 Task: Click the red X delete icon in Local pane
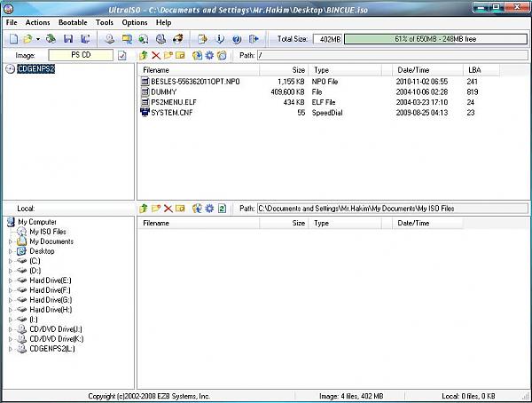pyautogui.click(x=168, y=209)
